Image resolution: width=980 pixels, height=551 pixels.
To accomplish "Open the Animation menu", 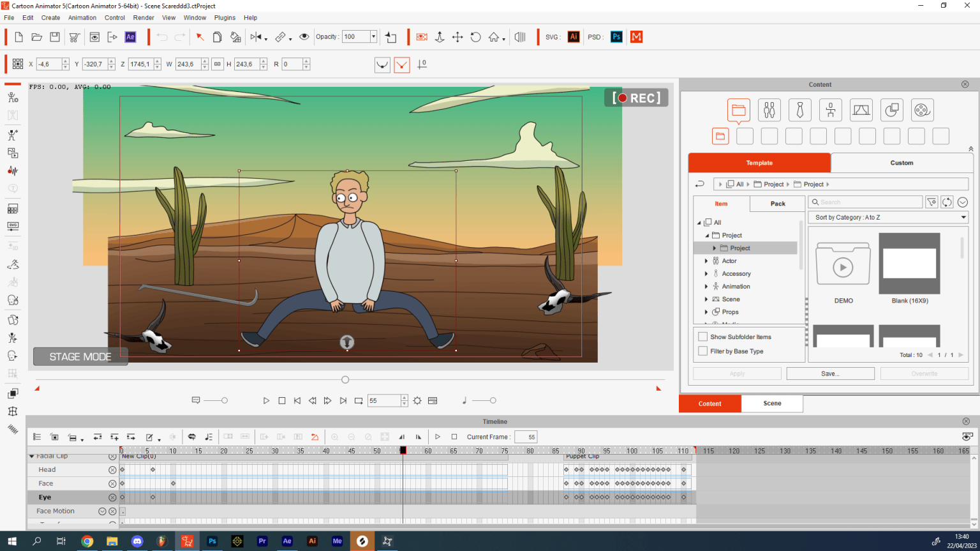I will point(82,18).
